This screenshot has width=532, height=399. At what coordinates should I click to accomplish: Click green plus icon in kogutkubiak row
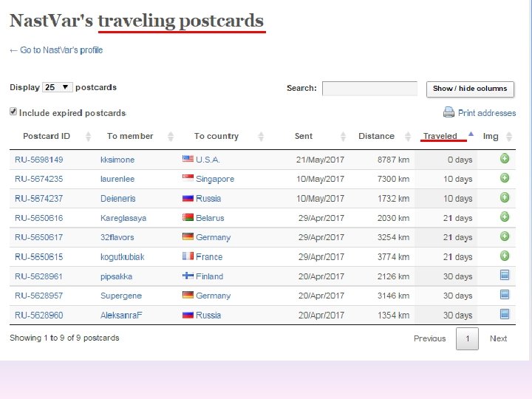pos(505,256)
